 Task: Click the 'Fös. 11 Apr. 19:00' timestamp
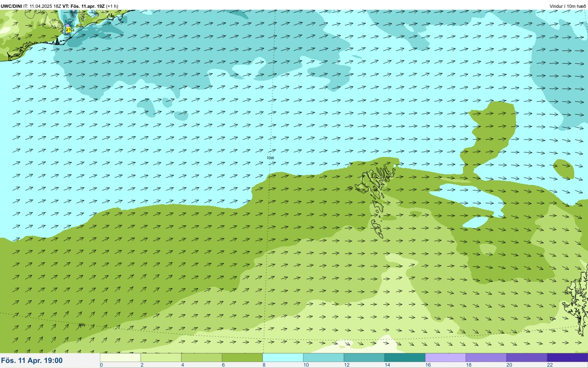(x=32, y=361)
